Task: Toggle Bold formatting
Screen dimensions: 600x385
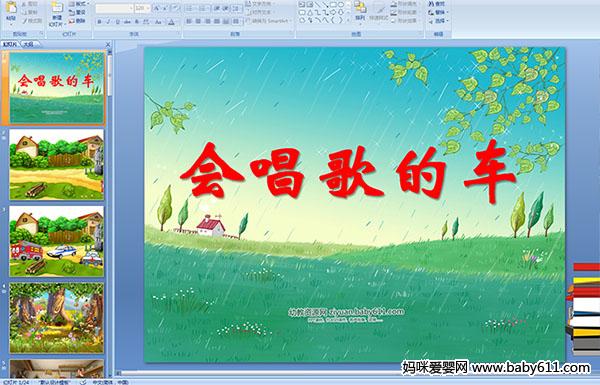Action: coord(99,22)
